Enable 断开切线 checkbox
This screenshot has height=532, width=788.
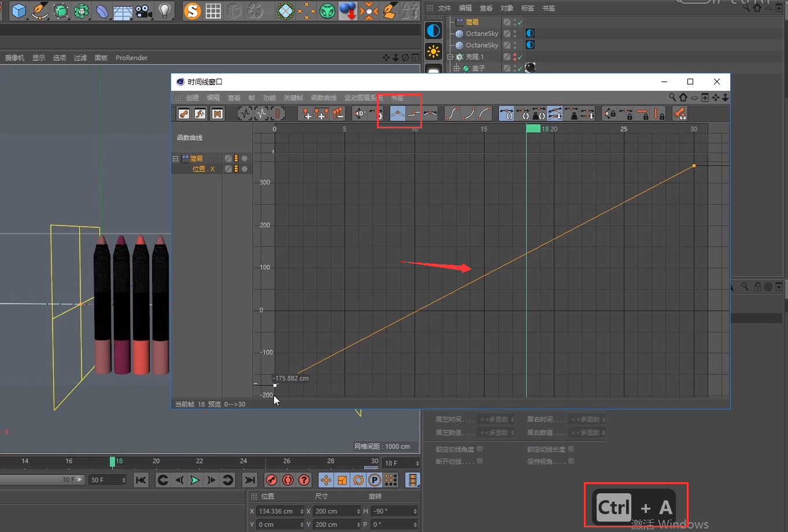(x=480, y=461)
